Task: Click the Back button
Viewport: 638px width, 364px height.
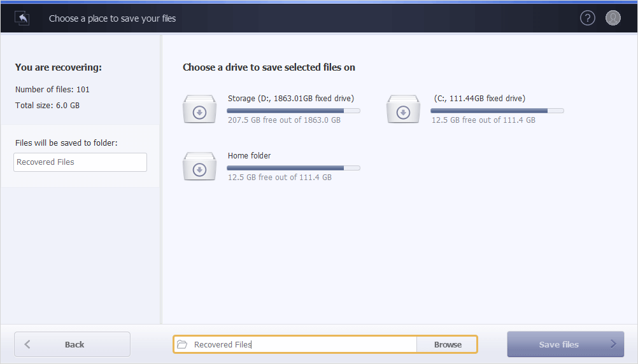Action: pyautogui.click(x=73, y=344)
